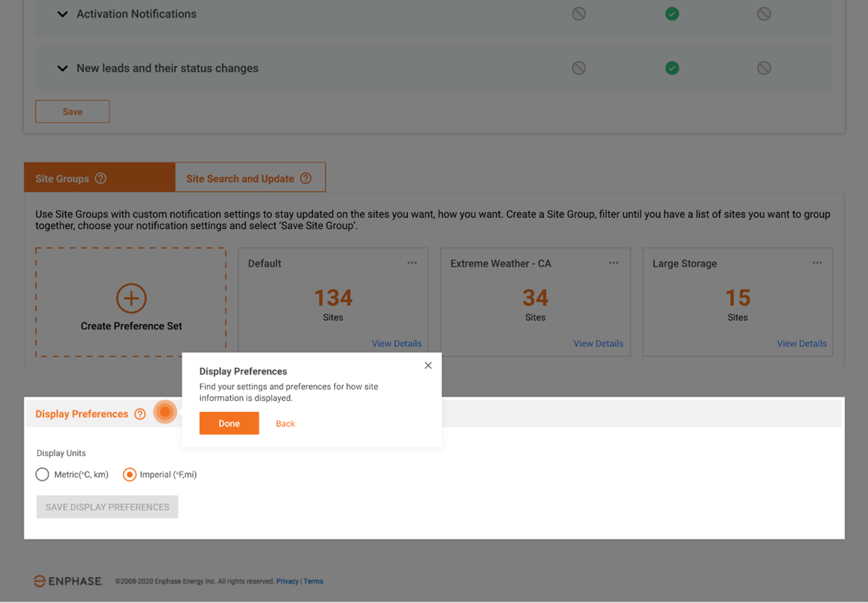Open options menu on Extreme Weather - CA card

pos(613,262)
